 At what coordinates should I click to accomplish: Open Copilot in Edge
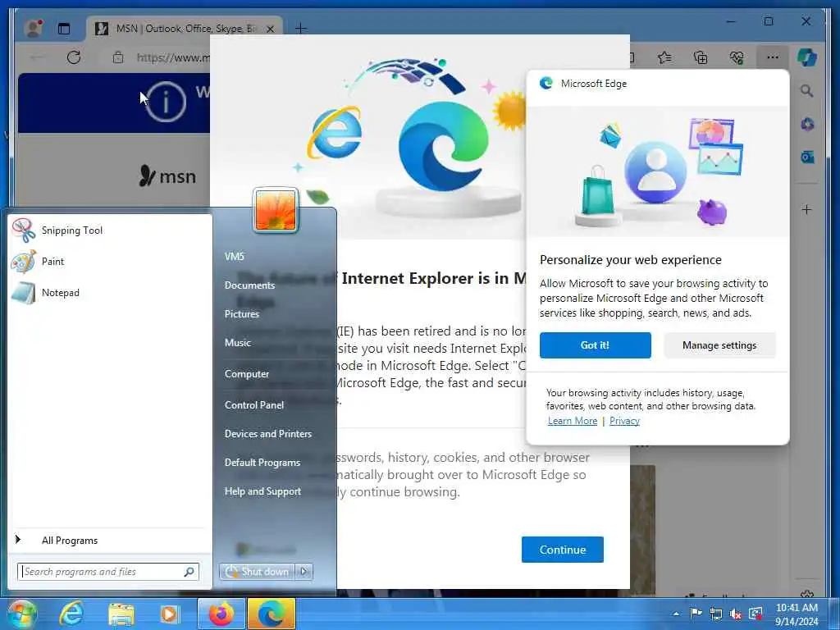tap(807, 57)
